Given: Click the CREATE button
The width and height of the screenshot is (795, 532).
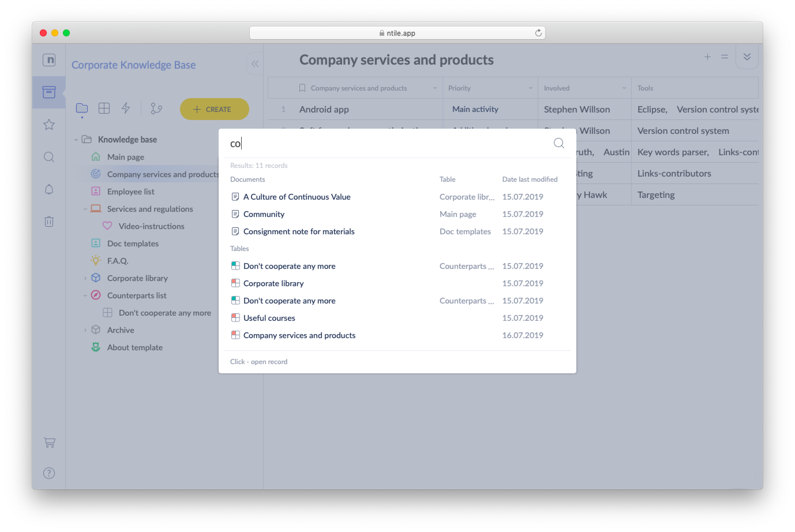Looking at the screenshot, I should (x=214, y=109).
